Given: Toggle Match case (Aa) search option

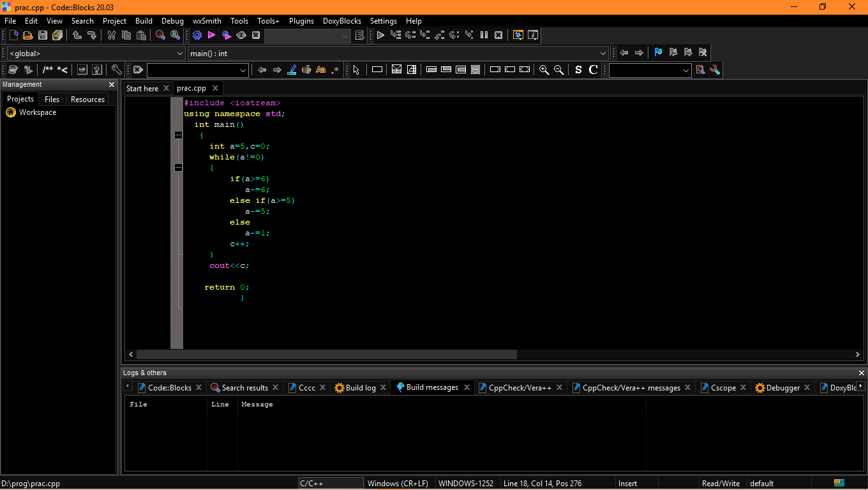Looking at the screenshot, I should (x=321, y=70).
